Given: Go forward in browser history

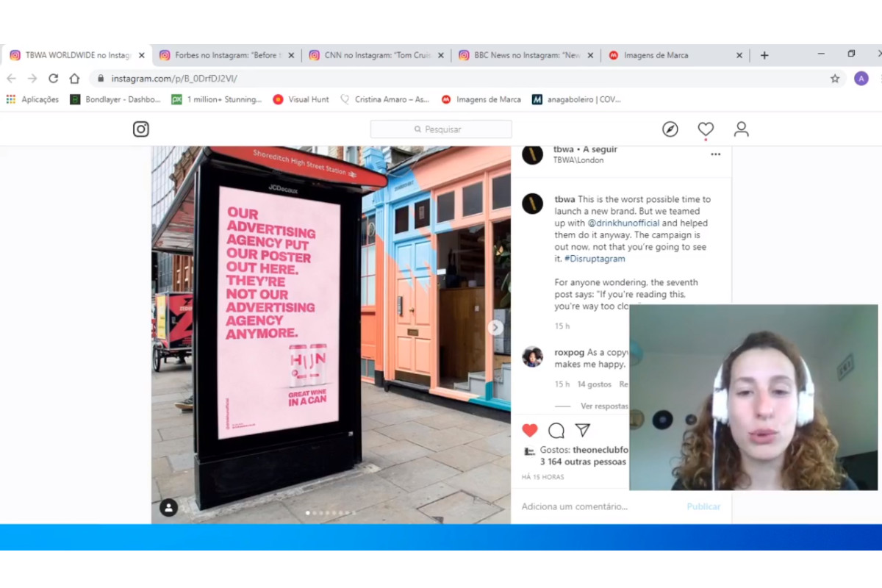Looking at the screenshot, I should [32, 79].
